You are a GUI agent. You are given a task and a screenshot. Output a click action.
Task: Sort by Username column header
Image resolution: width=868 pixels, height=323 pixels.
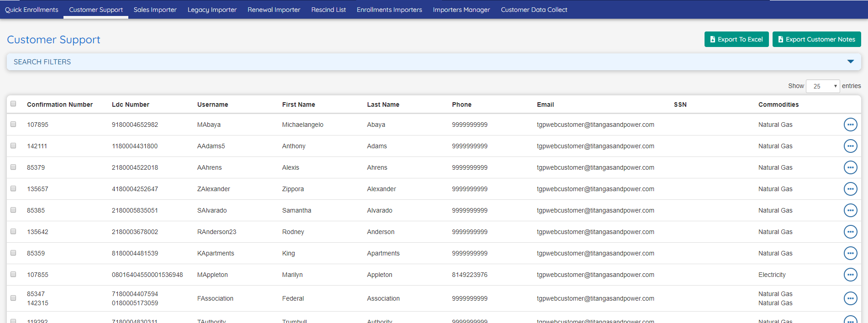point(213,104)
